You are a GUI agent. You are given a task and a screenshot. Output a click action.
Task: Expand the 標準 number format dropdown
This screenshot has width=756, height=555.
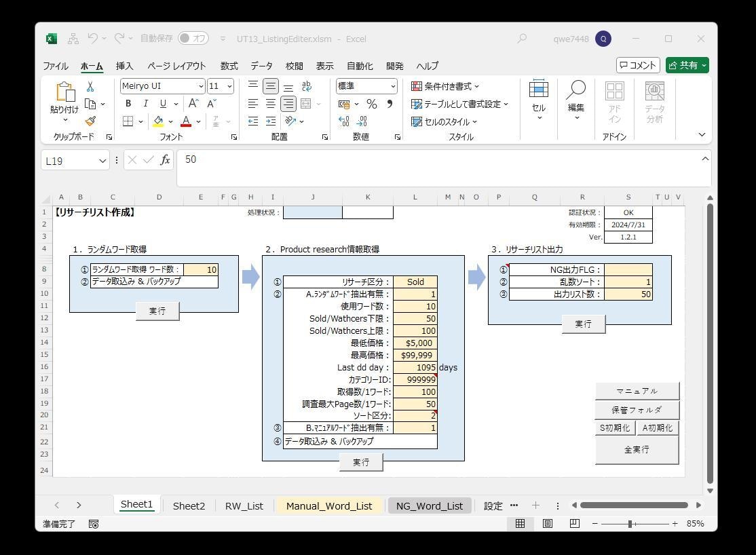pos(393,86)
